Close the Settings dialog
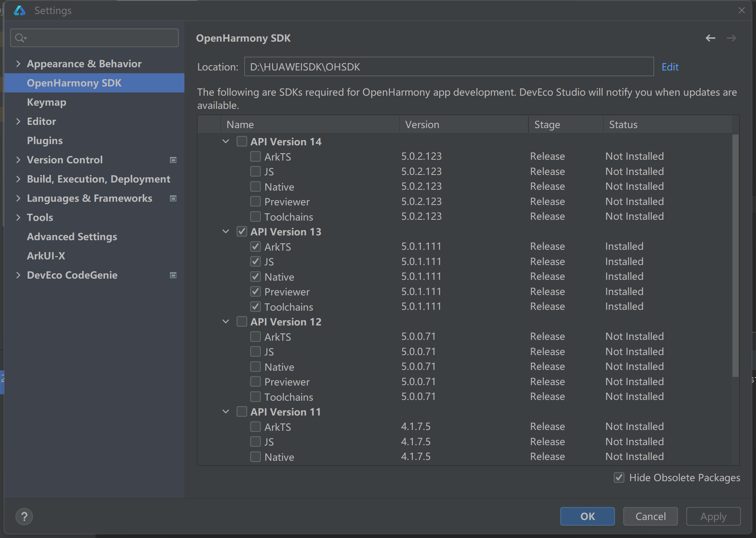 [x=742, y=10]
